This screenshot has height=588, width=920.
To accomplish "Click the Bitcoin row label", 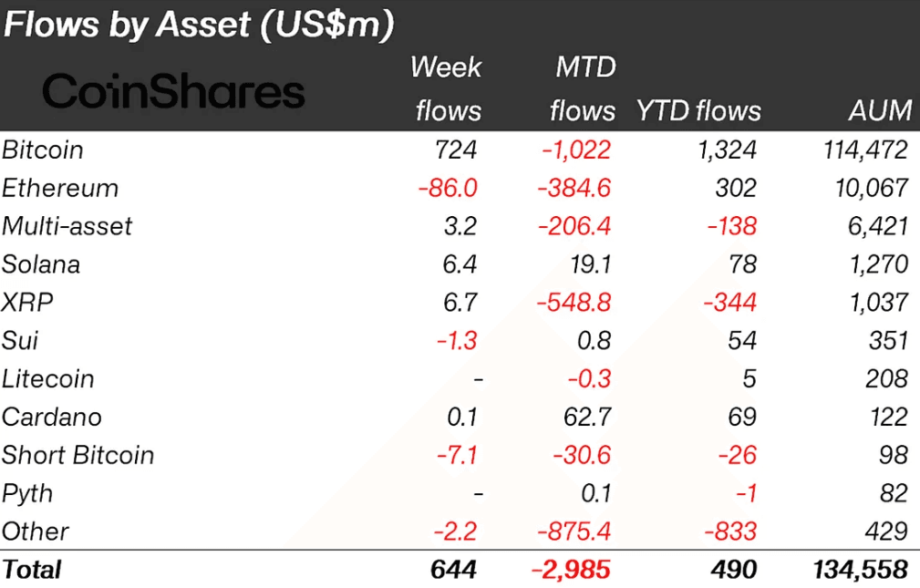I will (43, 150).
